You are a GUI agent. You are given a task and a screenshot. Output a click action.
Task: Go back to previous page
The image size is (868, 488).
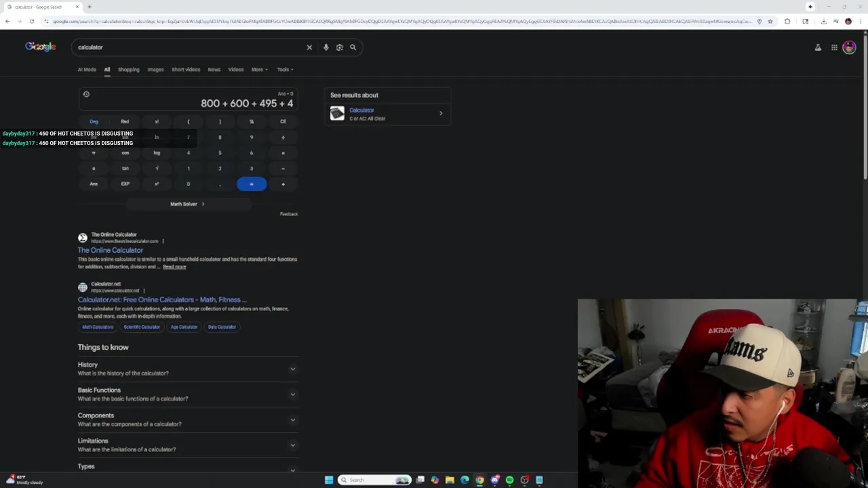[7, 21]
